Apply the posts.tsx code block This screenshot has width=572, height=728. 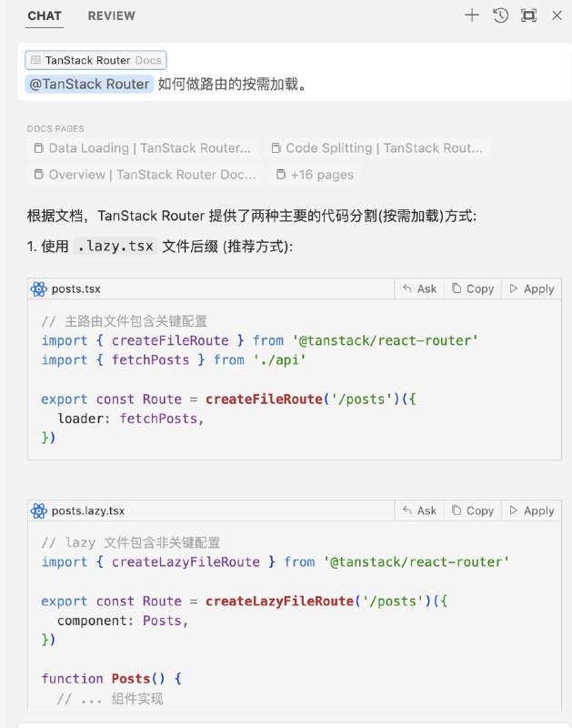[532, 288]
